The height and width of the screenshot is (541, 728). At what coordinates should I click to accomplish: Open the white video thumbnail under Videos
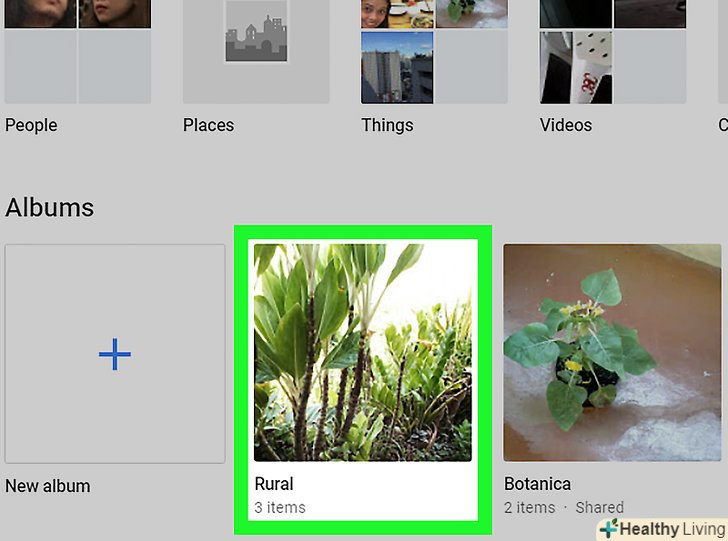[577, 67]
